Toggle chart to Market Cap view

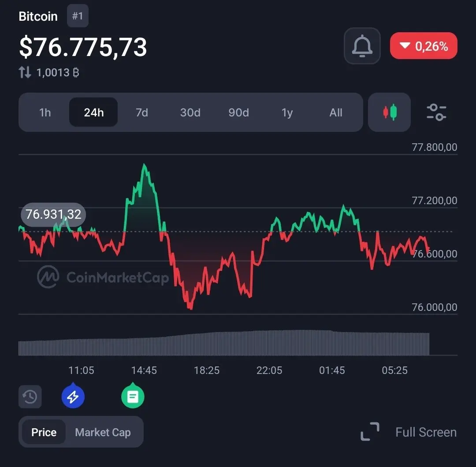coord(103,432)
